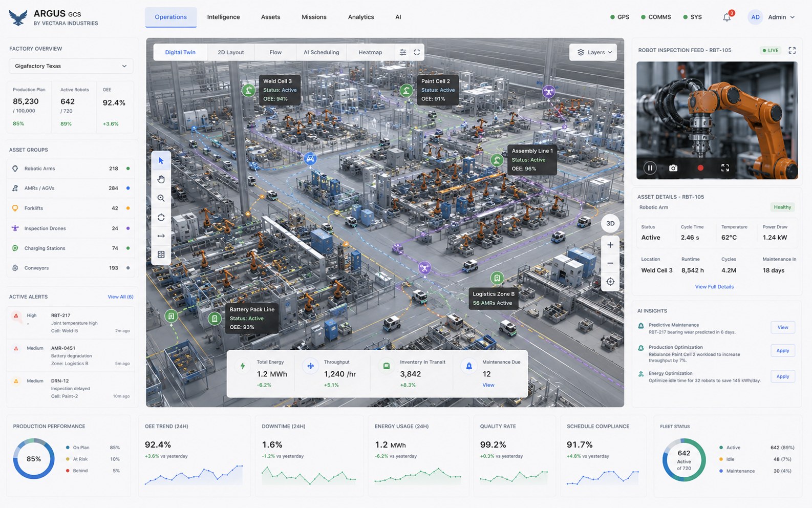The image size is (812, 508).
Task: Click the Maintenance Due lock icon
Action: (468, 366)
